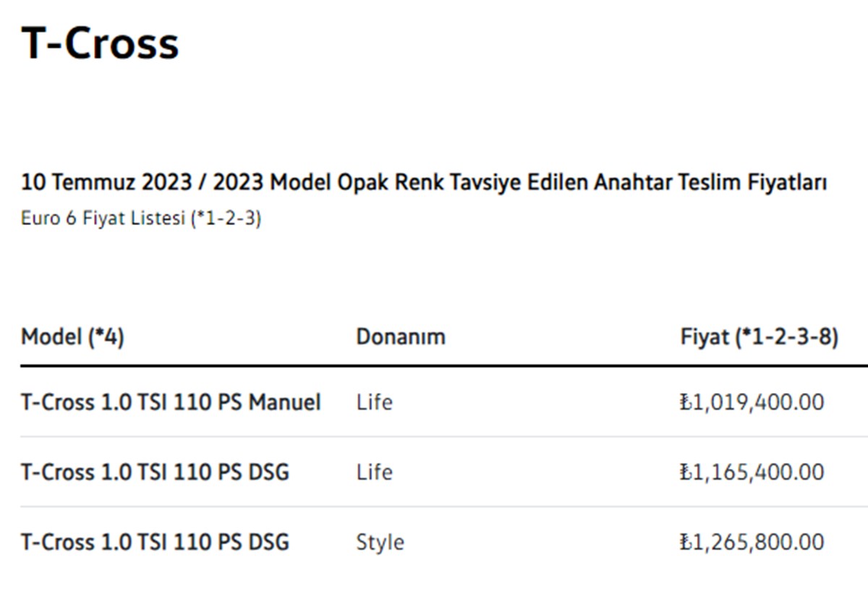Click the Euro 6 Fiyat Listesi note

pyautogui.click(x=141, y=219)
